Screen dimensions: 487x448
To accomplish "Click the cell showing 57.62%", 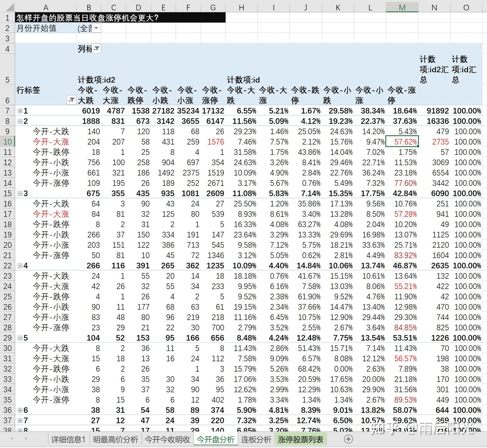I will click(x=402, y=142).
